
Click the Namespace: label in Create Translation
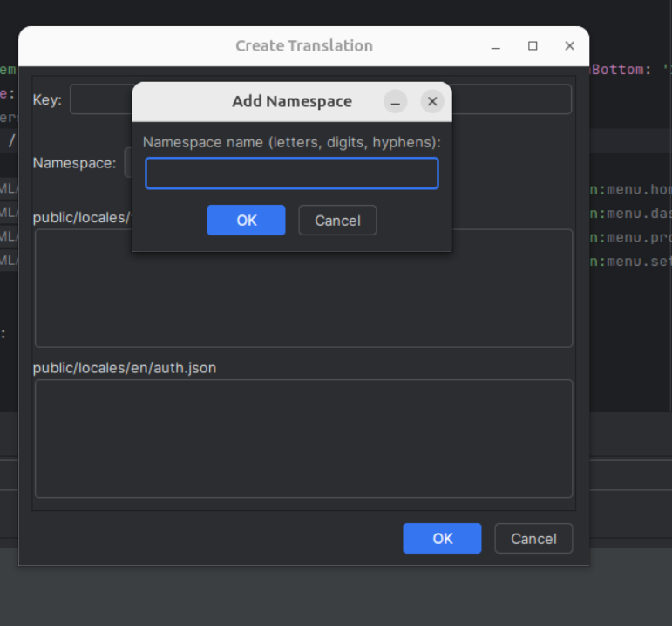75,163
